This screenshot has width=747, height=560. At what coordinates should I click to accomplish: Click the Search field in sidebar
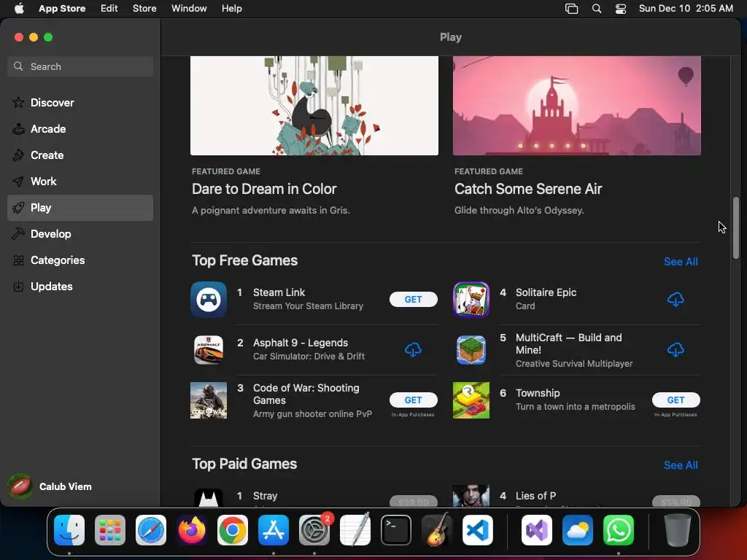pyautogui.click(x=80, y=66)
